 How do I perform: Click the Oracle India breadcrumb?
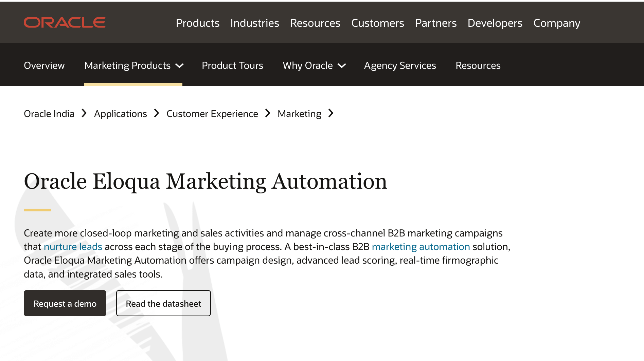point(49,114)
